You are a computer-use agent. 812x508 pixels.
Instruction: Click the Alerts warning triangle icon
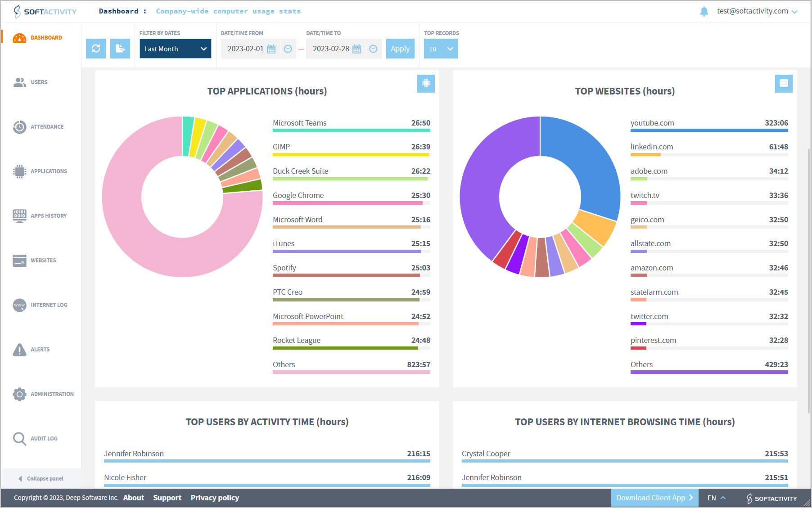click(19, 350)
